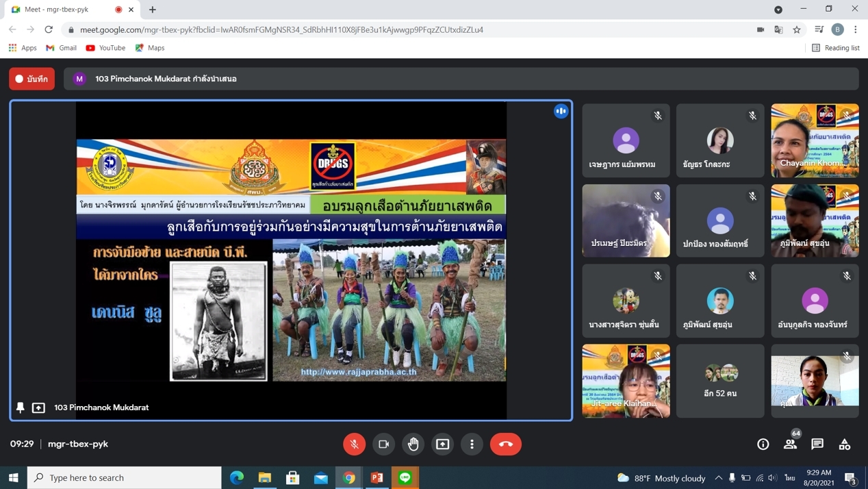Image resolution: width=868 pixels, height=489 pixels.
Task: Open a new browser tab
Action: (153, 10)
